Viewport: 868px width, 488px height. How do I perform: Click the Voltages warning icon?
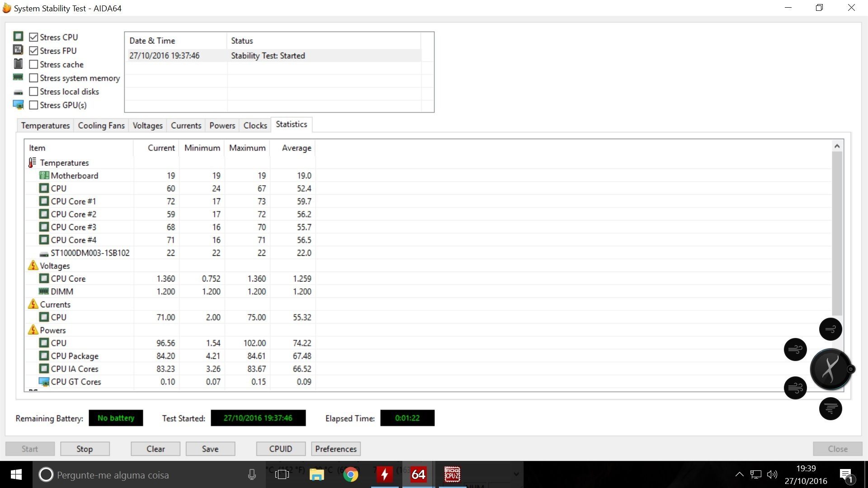(33, 265)
